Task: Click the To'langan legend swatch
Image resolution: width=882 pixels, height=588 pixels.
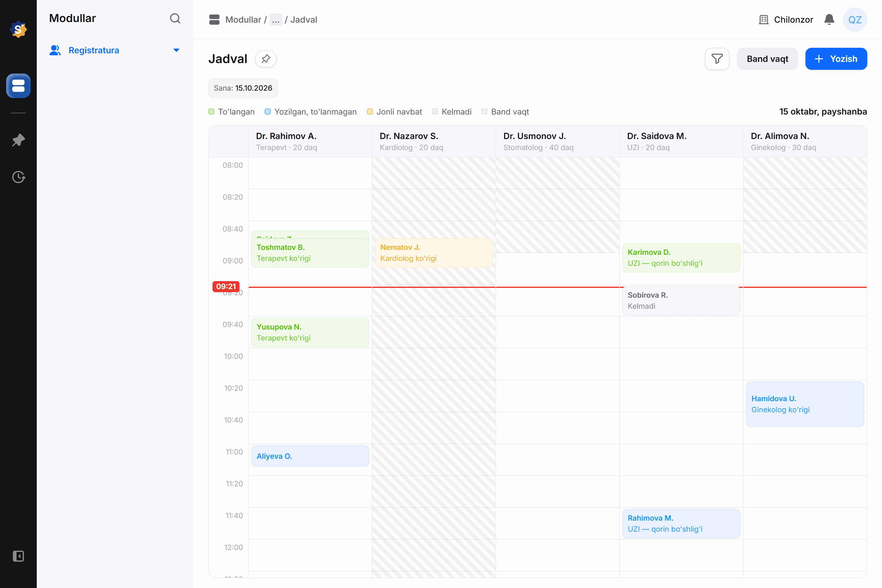Action: tap(212, 112)
